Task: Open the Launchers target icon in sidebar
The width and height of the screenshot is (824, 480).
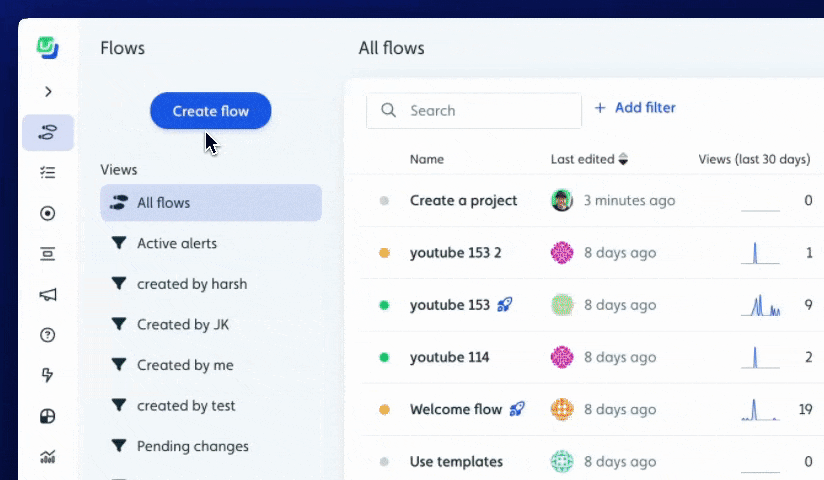Action: pos(48,213)
